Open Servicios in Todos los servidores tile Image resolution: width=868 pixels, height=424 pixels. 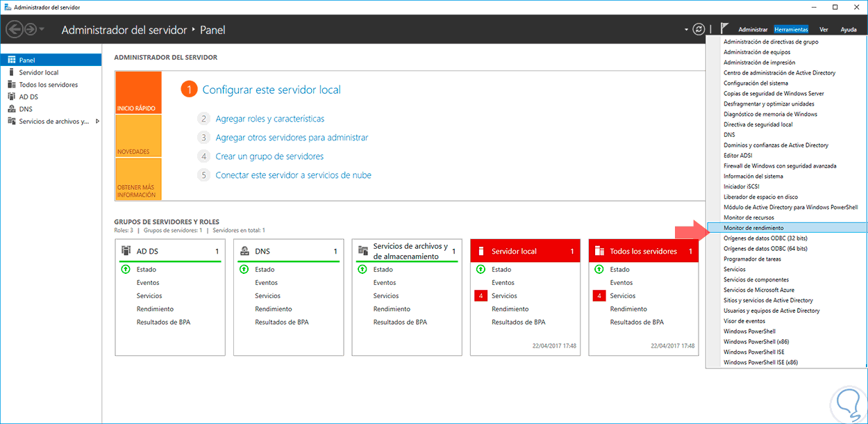pyautogui.click(x=623, y=296)
